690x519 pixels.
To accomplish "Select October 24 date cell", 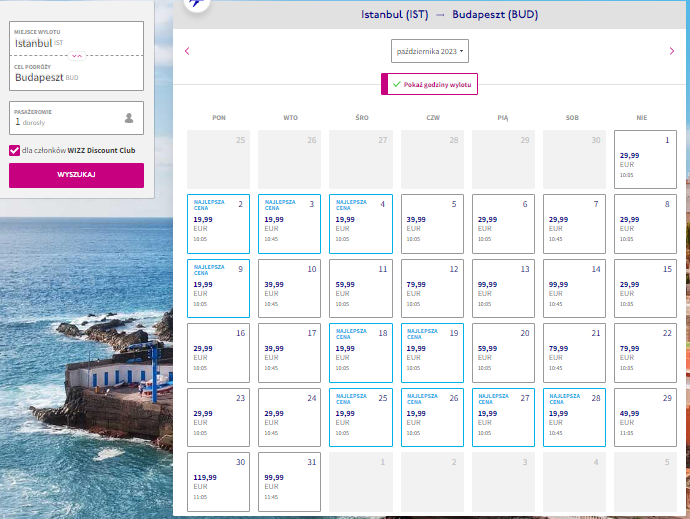I will click(290, 418).
